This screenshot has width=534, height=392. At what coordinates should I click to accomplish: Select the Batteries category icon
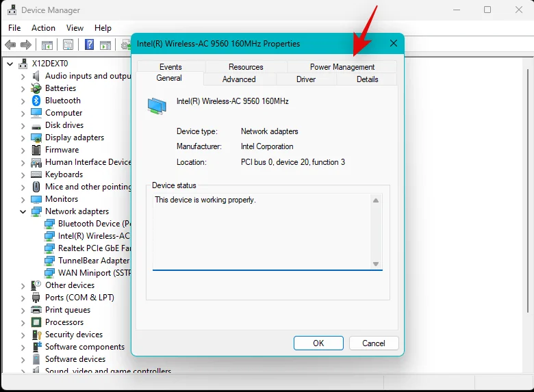pos(36,88)
